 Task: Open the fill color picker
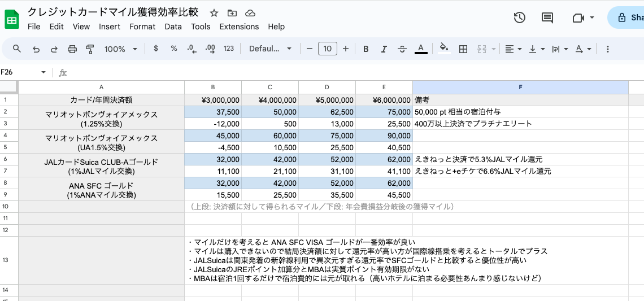click(444, 49)
